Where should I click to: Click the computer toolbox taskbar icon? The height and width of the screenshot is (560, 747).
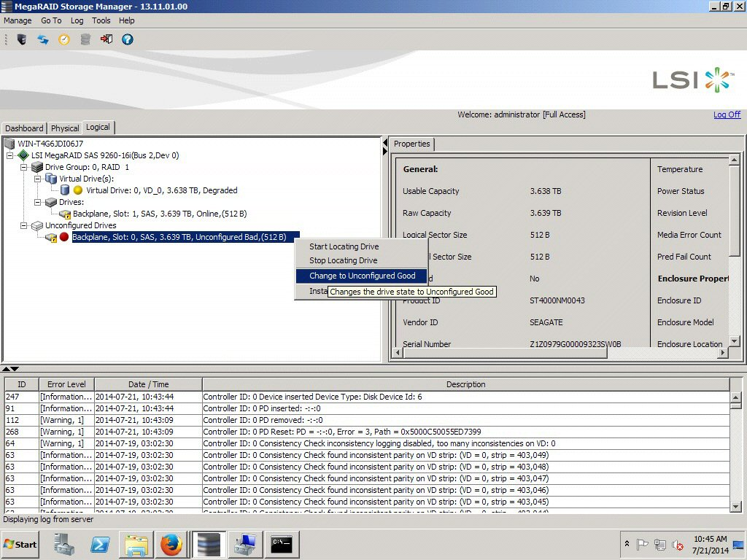245,544
